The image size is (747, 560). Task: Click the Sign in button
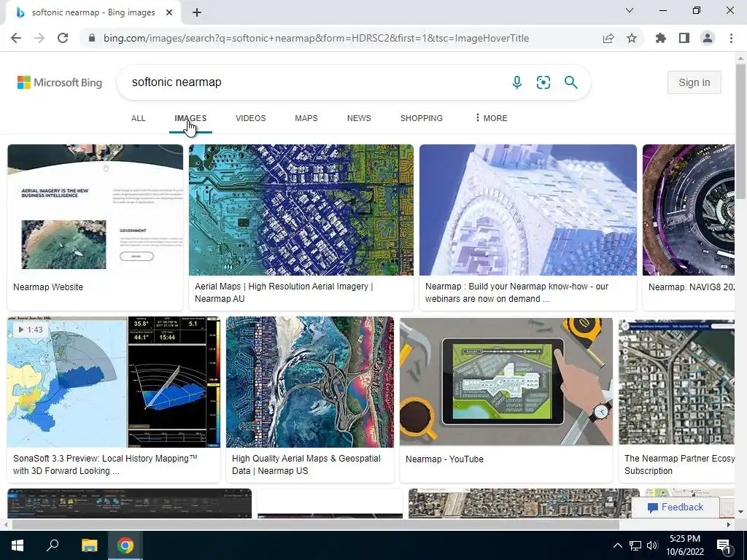click(694, 82)
